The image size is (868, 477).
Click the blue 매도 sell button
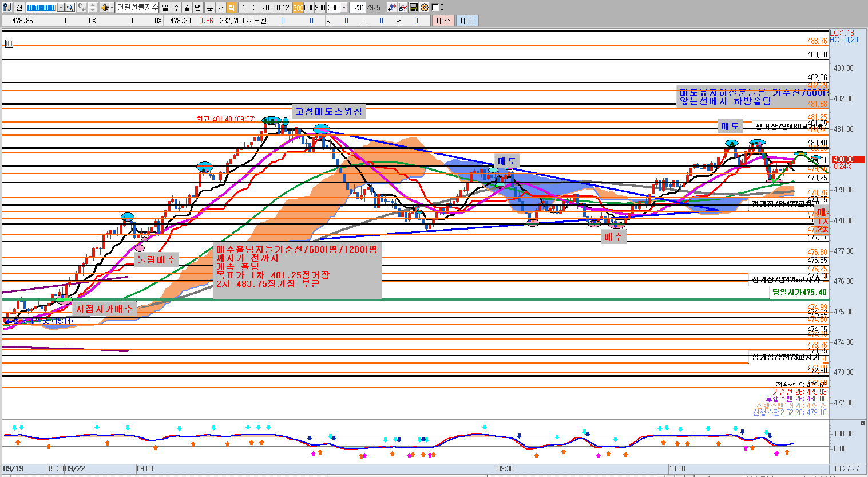click(467, 21)
